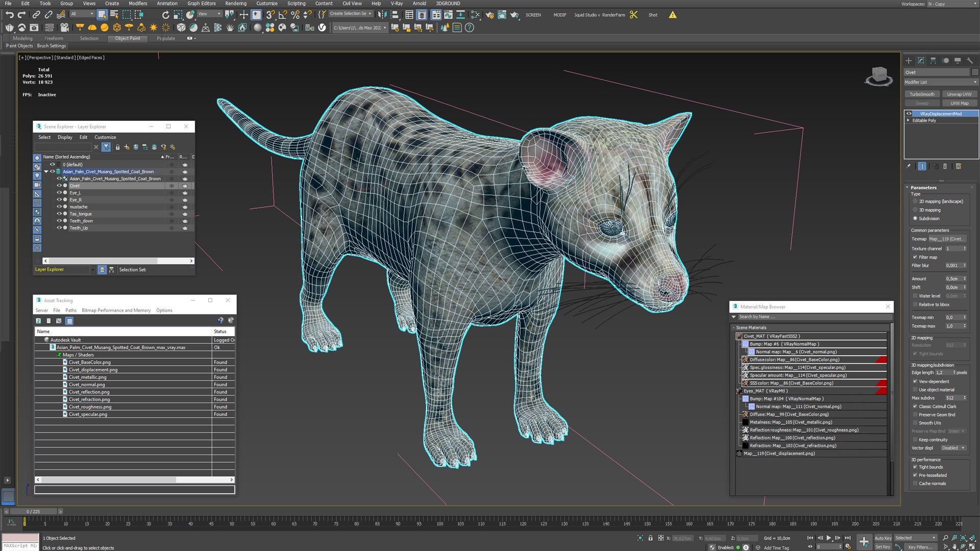Screen dimensions: 980x551
Task: Open the Rendering menu
Action: coord(236,4)
